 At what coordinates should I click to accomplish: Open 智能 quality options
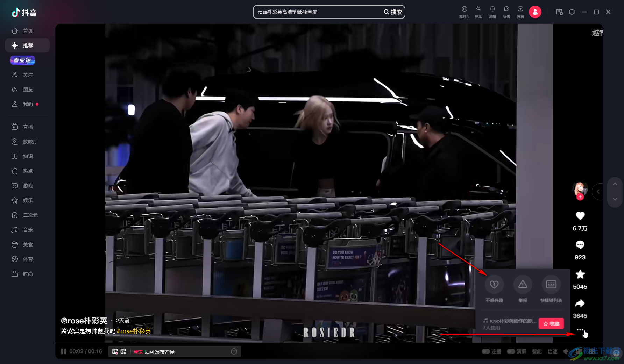537,351
